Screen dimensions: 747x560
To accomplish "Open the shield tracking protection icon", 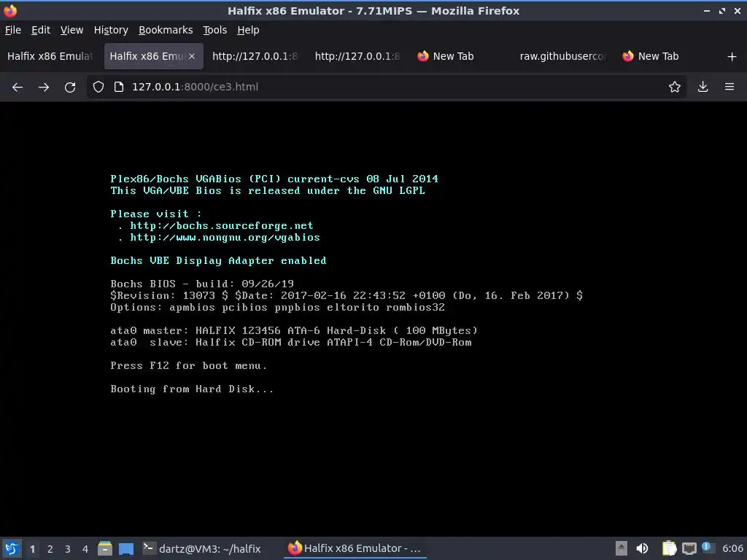I will (x=98, y=87).
